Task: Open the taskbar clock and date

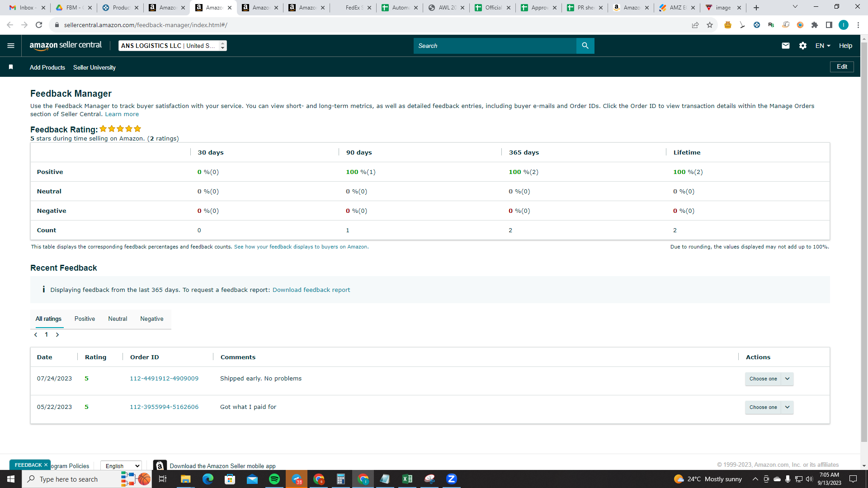Action: point(829,479)
